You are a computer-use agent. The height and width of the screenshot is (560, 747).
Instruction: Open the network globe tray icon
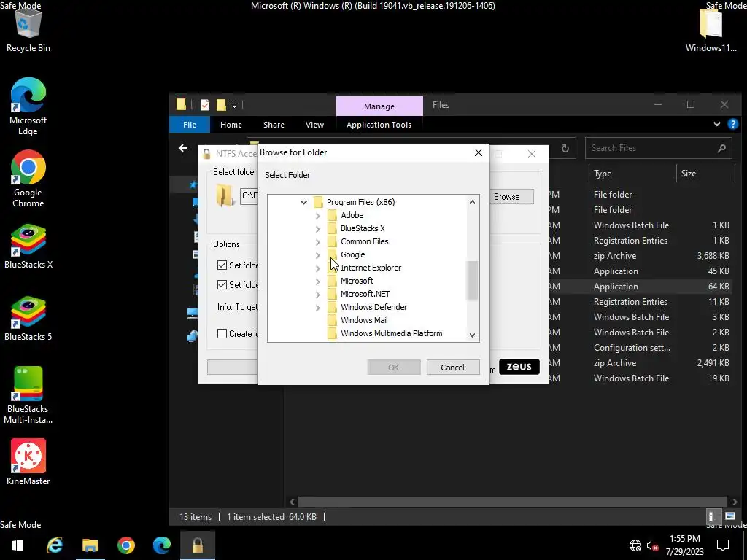pyautogui.click(x=635, y=545)
